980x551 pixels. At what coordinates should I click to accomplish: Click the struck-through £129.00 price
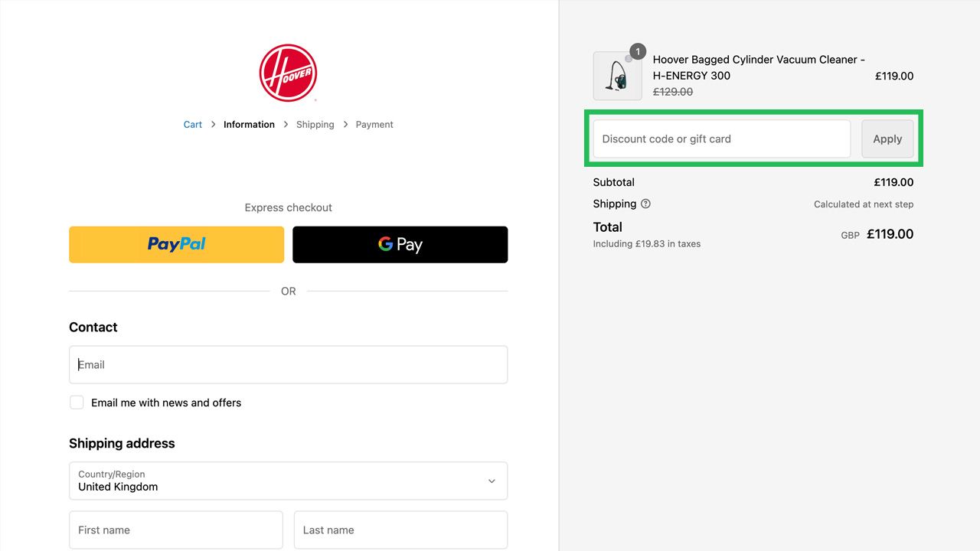click(x=673, y=92)
